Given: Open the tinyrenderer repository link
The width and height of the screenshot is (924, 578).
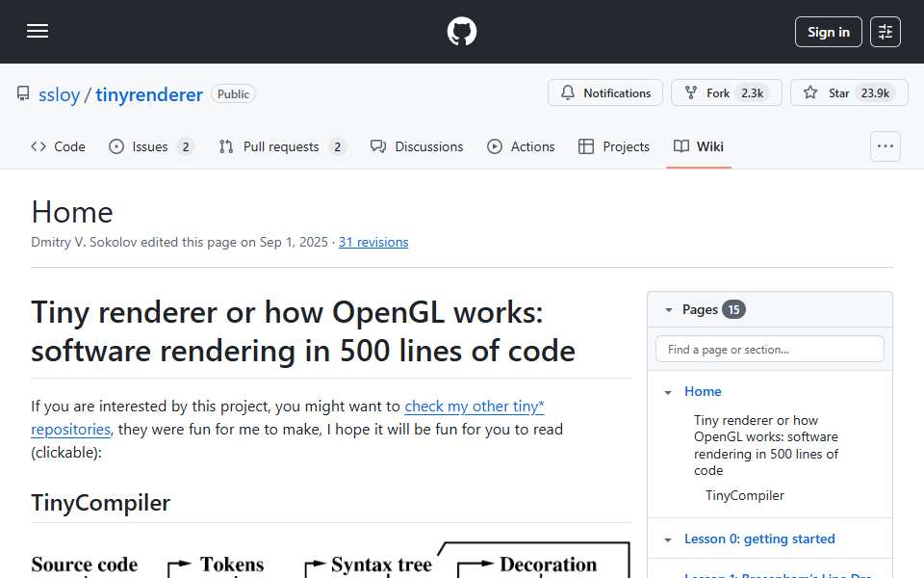Looking at the screenshot, I should click(x=149, y=94).
